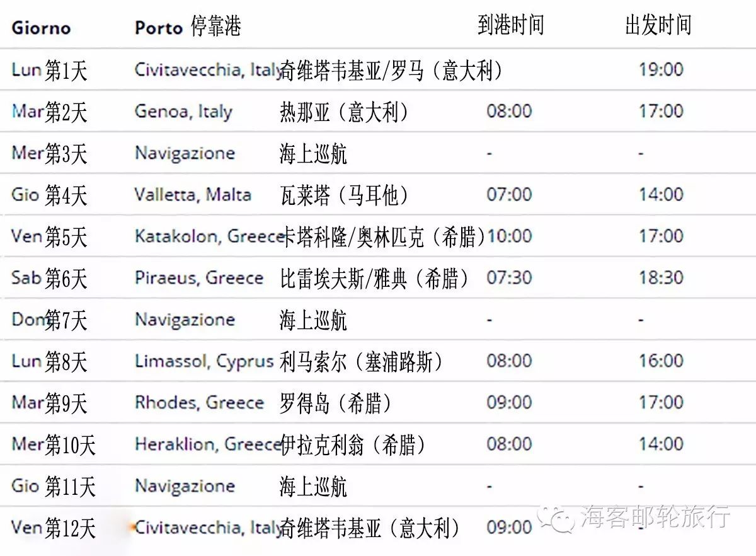Select Lun 第1天 day cell

click(49, 70)
